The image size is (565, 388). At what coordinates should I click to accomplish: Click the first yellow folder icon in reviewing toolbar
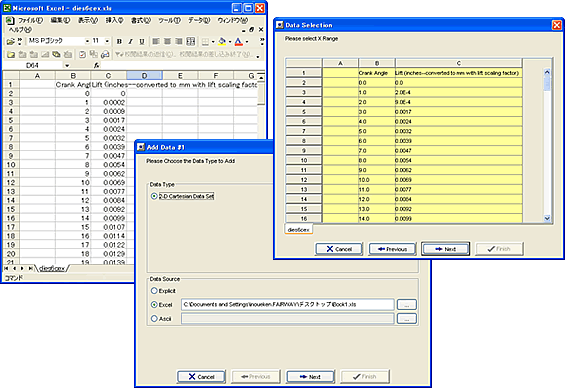[x=11, y=54]
